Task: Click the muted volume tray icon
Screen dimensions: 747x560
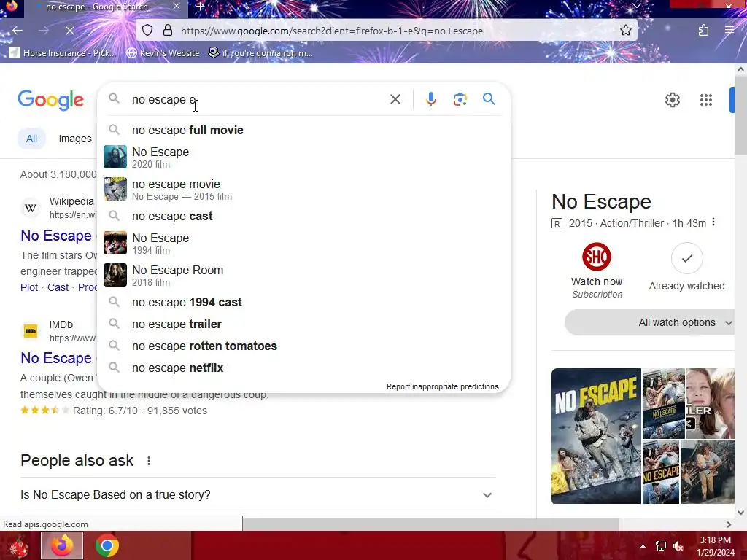Action: (678, 546)
